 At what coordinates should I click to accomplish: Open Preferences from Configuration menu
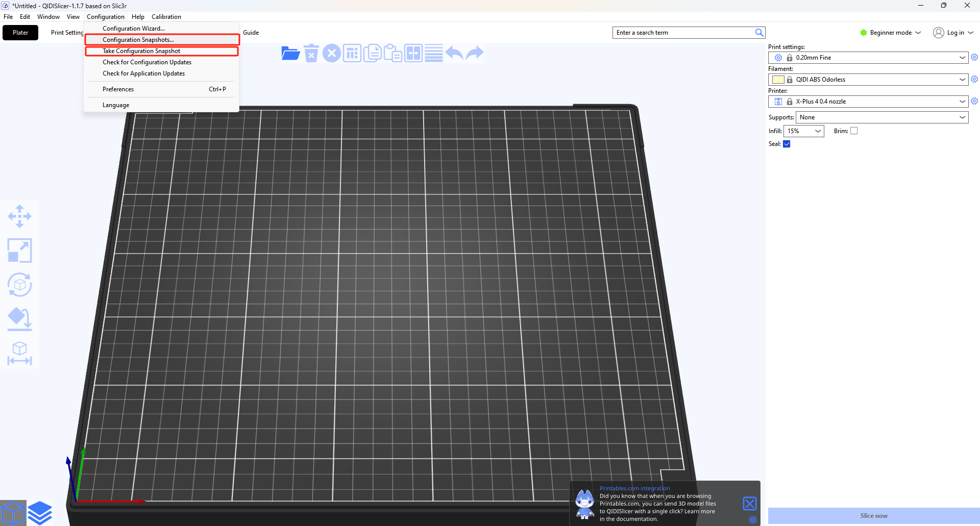click(x=118, y=89)
